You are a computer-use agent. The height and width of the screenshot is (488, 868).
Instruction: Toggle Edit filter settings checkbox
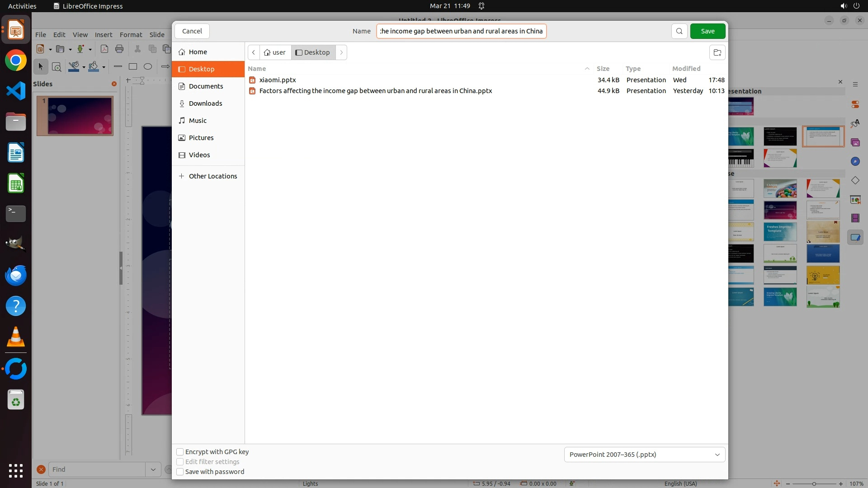pos(180,462)
